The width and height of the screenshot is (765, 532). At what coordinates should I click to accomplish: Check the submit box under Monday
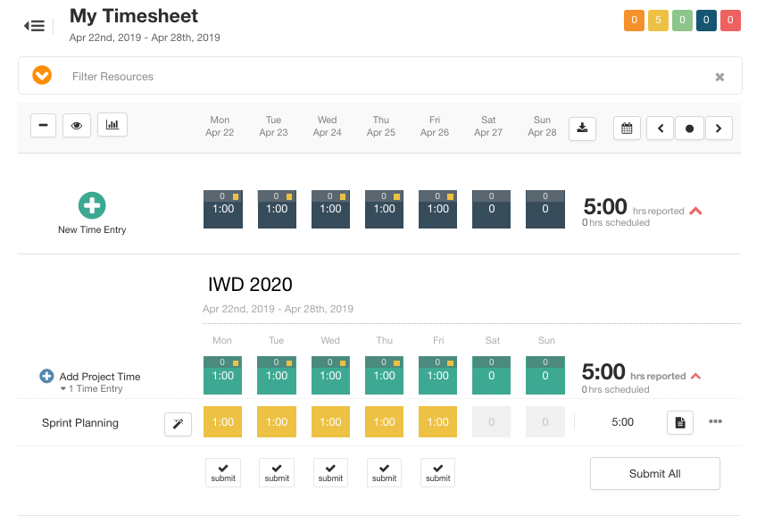223,472
